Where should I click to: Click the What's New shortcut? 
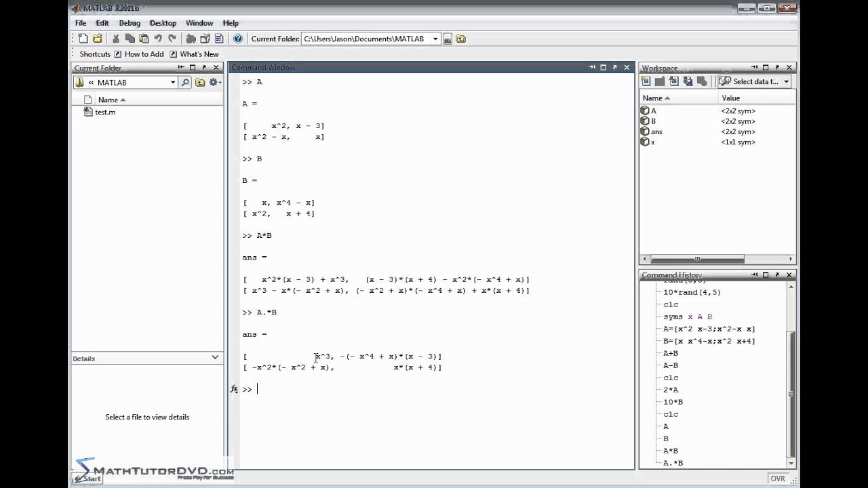(194, 54)
